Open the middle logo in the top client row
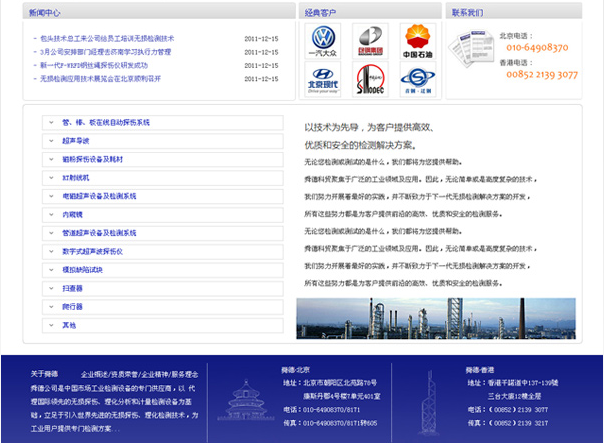The image size is (604, 443). pyautogui.click(x=370, y=42)
